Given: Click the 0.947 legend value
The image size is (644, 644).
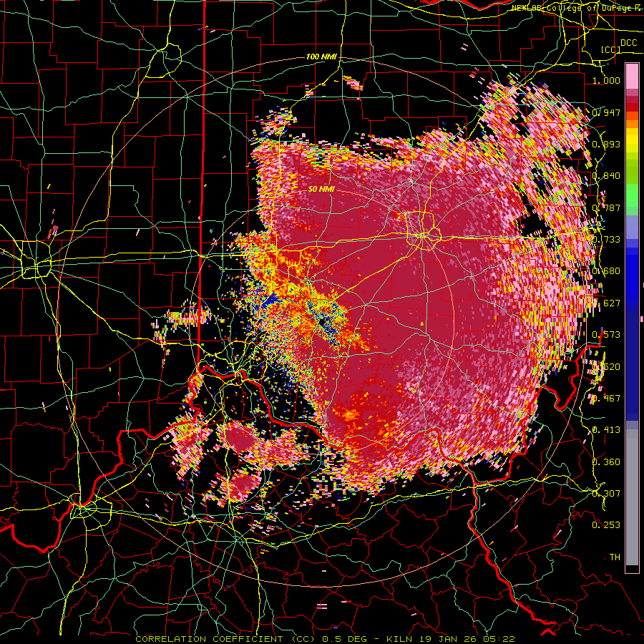Looking at the screenshot, I should pos(606,112).
